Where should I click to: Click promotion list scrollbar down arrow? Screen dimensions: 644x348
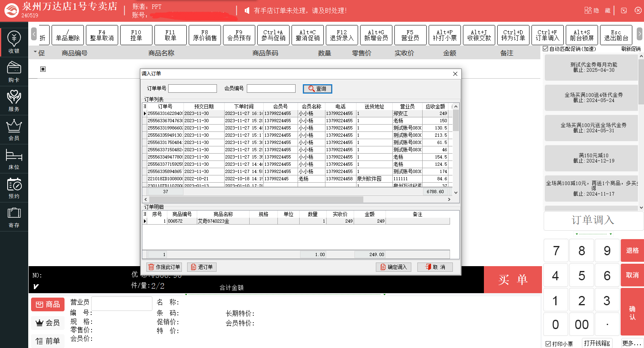(641, 208)
